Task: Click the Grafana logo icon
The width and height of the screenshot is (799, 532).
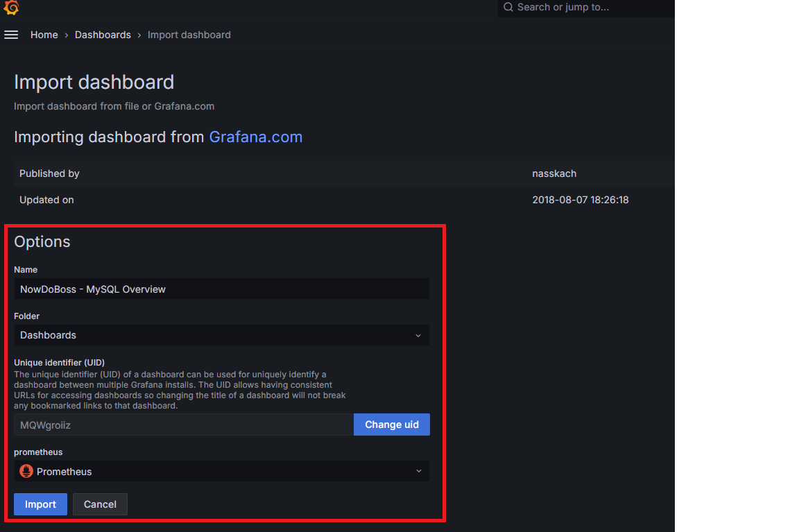Action: pos(11,7)
